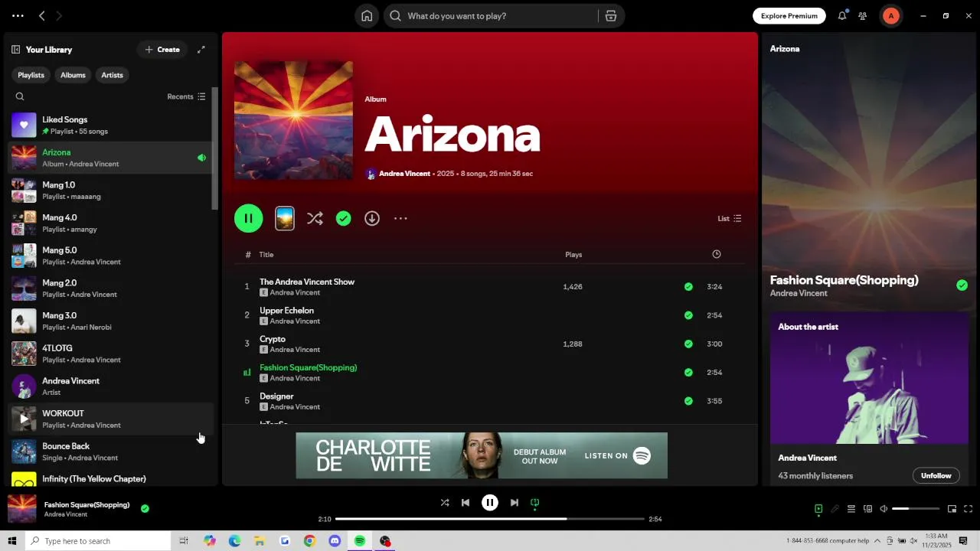
Task: Seek within the song progress bar
Action: tap(490, 519)
